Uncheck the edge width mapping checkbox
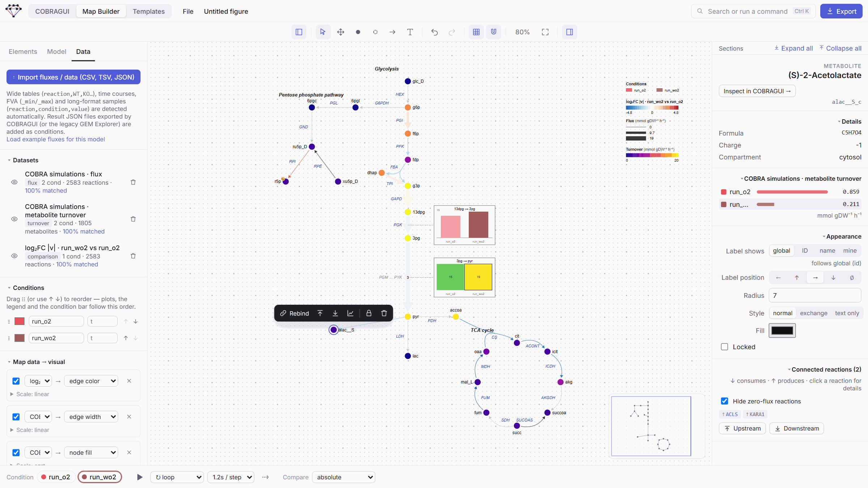 [16, 417]
